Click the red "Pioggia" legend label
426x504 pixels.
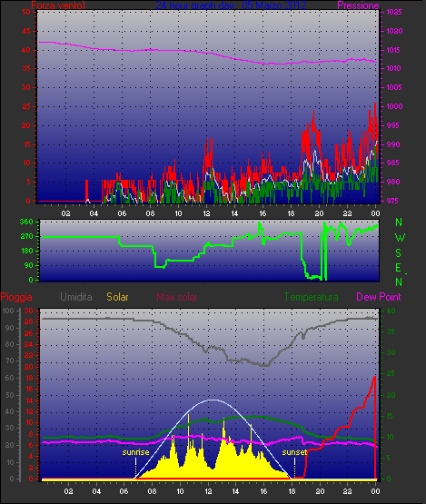pyautogui.click(x=16, y=297)
